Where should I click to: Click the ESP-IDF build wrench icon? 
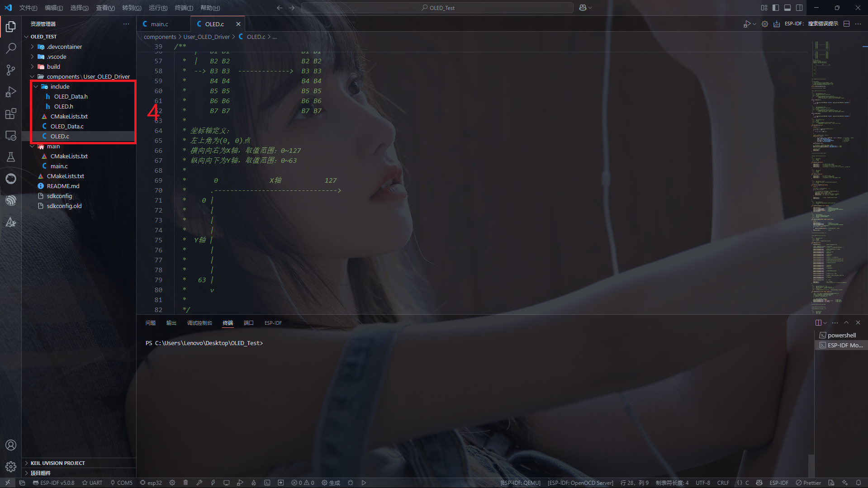point(199,483)
